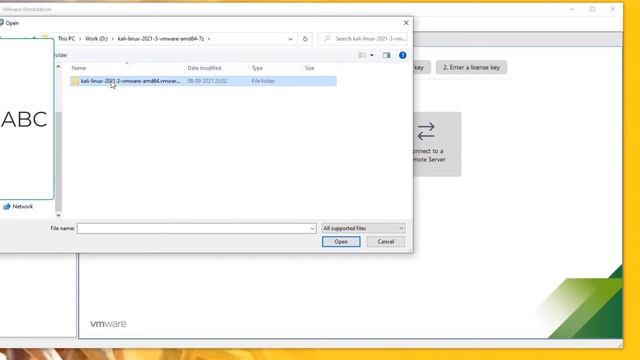Viewport: 640px width, 360px height.
Task: Close the Open dialog with X
Action: pos(406,23)
